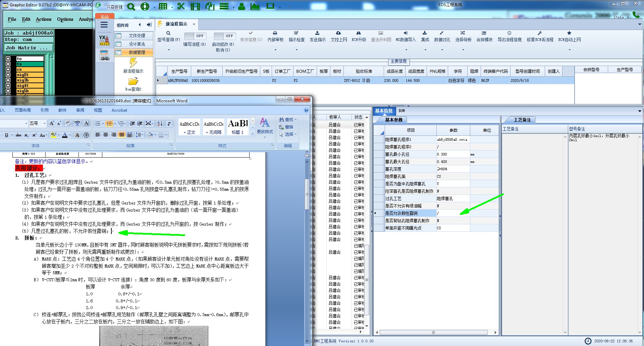Expand dropdown arrow under 集成
Image resolution: width=644 pixels, height=346 pixels.
coord(425,50)
